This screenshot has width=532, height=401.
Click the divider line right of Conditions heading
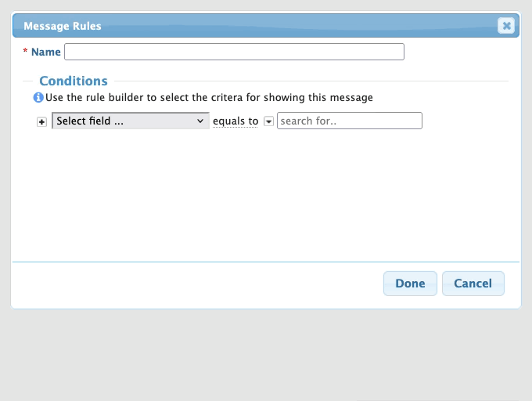[313, 81]
